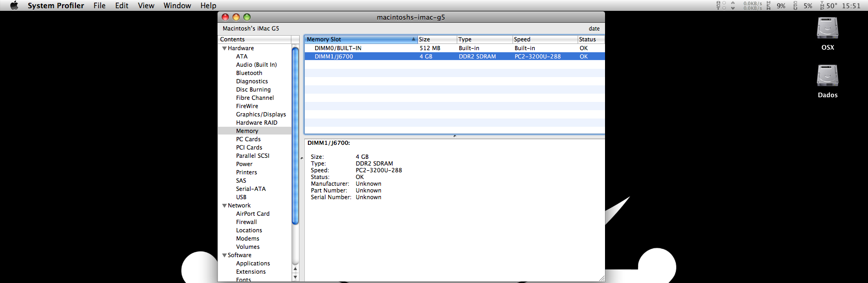
Task: Open the File menu
Action: 100,6
